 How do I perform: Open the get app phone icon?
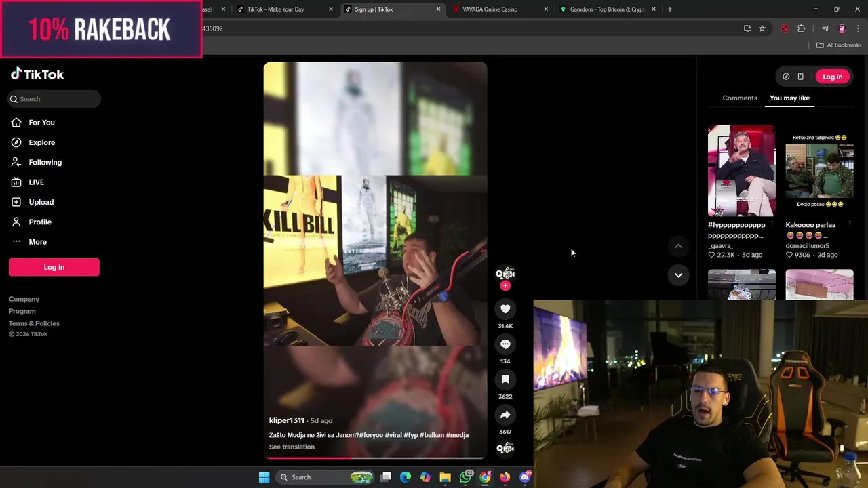[800, 77]
